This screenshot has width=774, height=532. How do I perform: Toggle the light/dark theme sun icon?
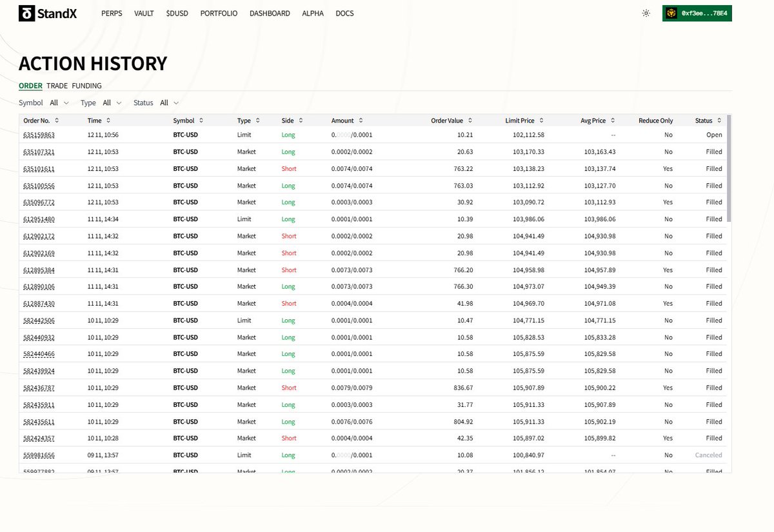[646, 14]
